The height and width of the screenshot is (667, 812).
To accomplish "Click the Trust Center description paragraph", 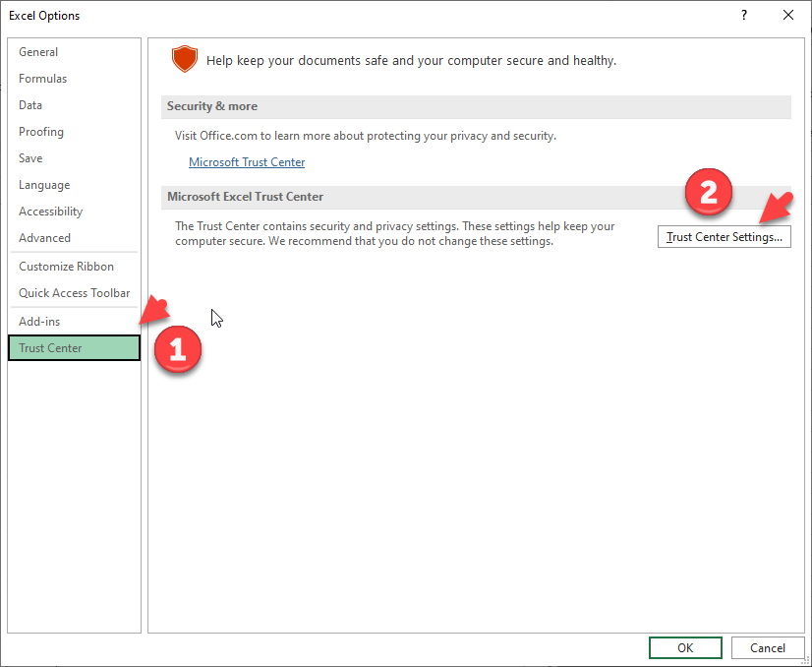I will 394,234.
